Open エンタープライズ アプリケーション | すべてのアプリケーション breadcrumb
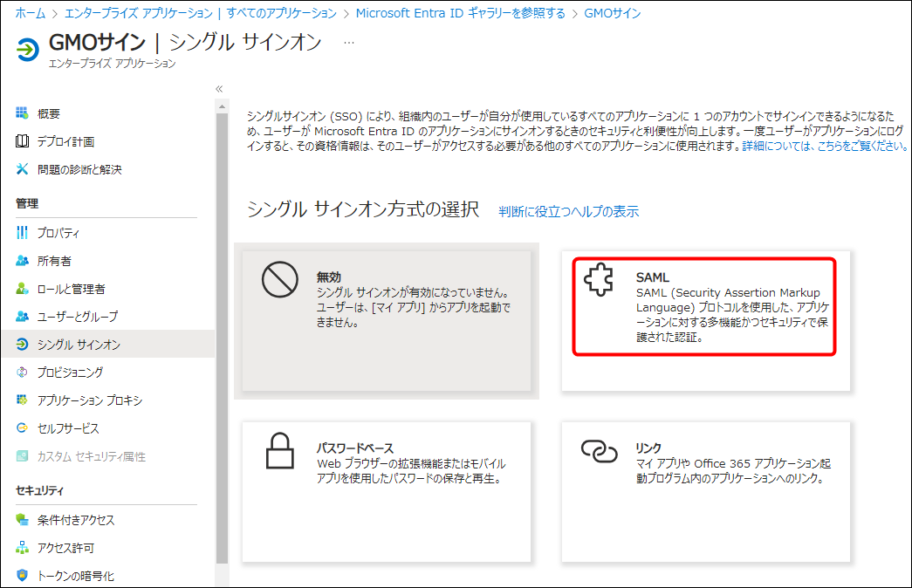 click(201, 13)
